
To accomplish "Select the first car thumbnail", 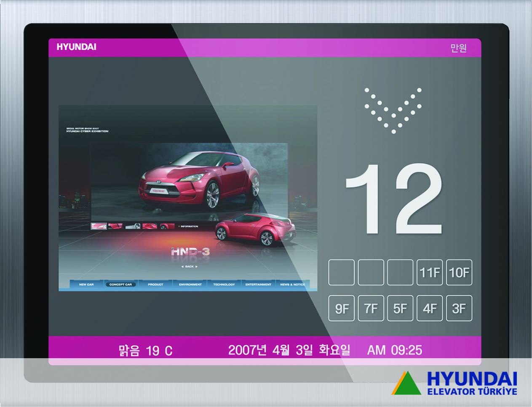I will coord(99,226).
